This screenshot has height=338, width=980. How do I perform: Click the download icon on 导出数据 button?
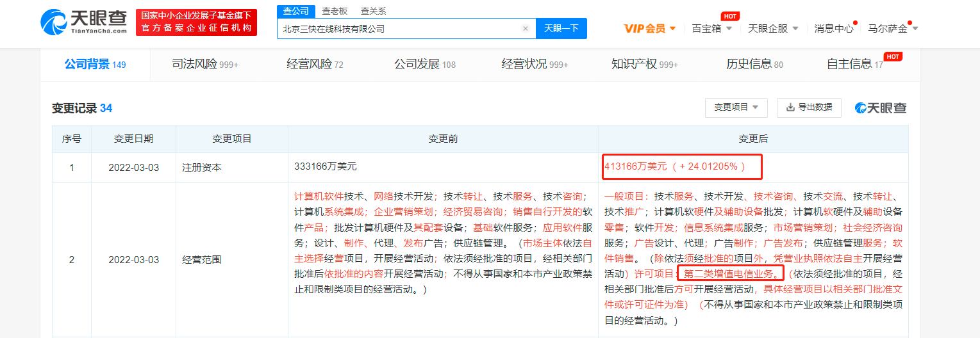tap(790, 108)
